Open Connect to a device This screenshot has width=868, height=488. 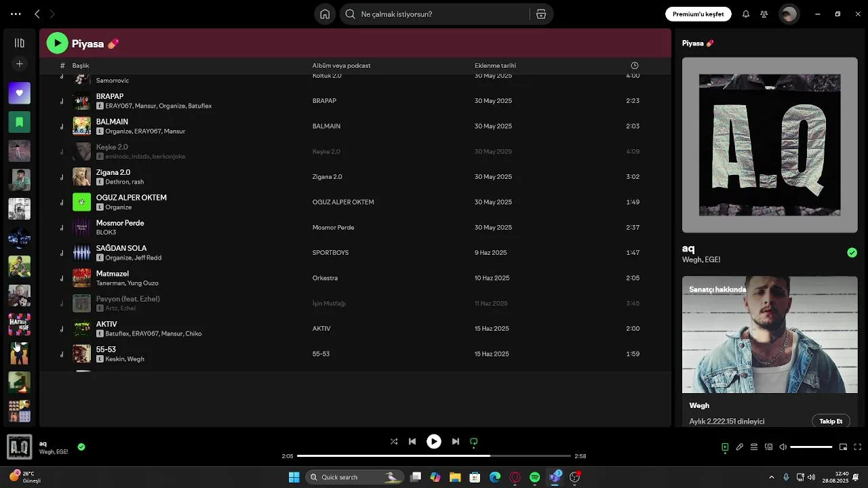[x=769, y=447]
